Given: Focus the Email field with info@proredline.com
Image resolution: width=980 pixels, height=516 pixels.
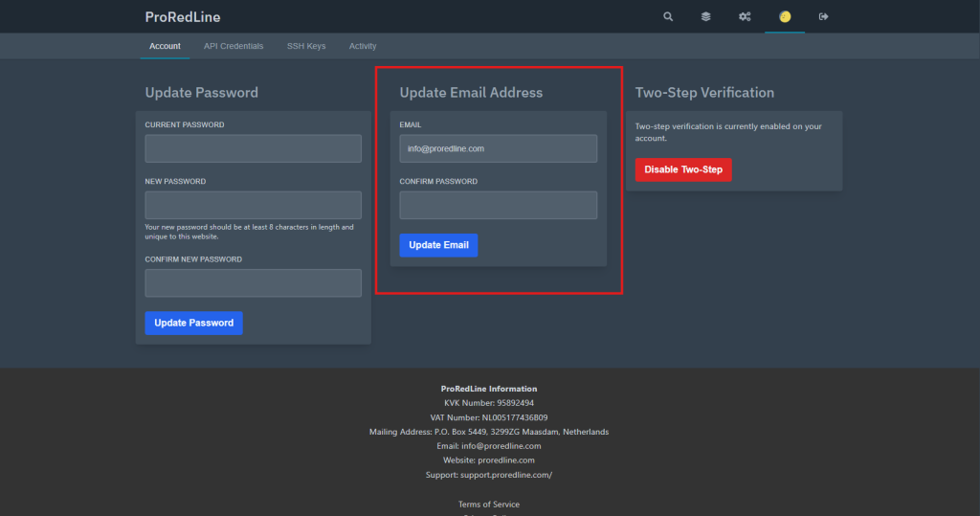Looking at the screenshot, I should (x=498, y=148).
